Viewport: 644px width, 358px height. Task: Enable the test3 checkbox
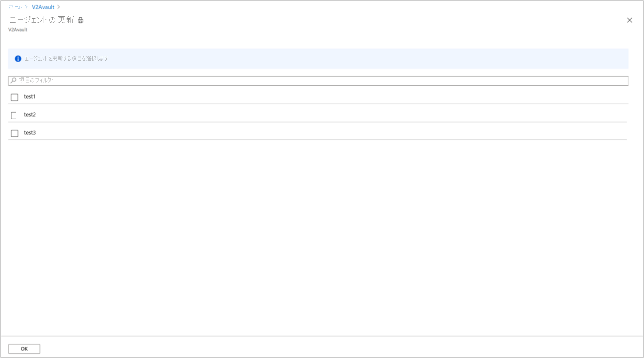(14, 133)
